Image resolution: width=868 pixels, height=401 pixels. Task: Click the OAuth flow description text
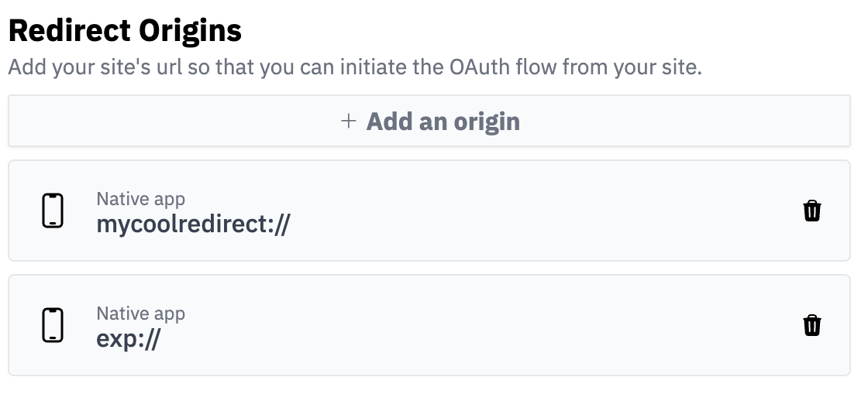354,67
